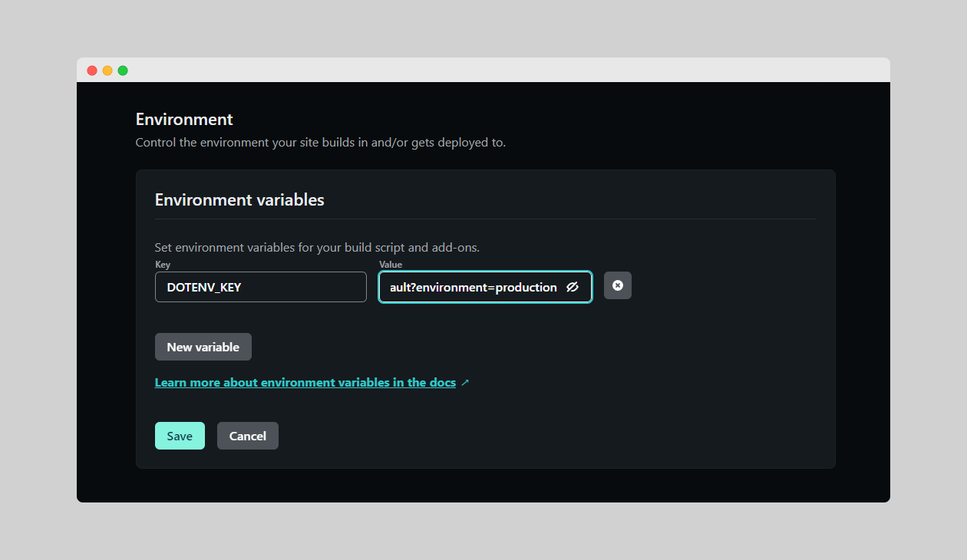Screen dimensions: 967x560
Task: Select the "Environment" page title
Action: pyautogui.click(x=184, y=120)
